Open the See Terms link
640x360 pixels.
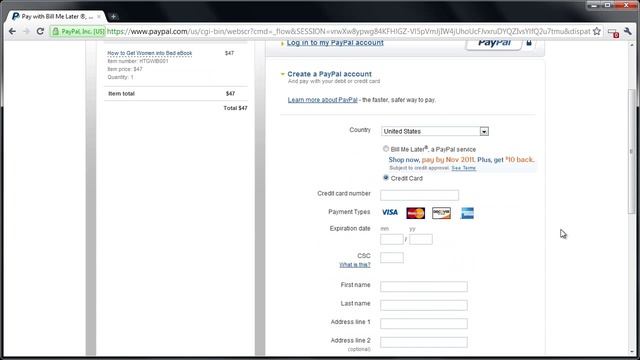pos(463,168)
